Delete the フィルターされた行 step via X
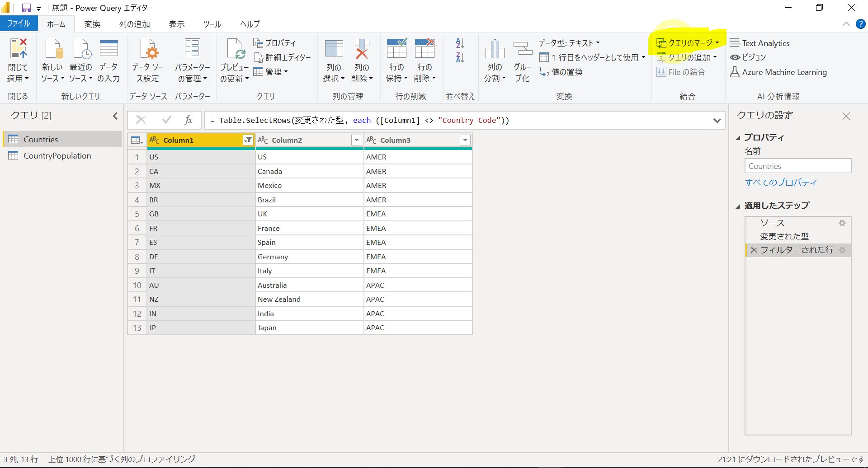This screenshot has height=468, width=868. pyautogui.click(x=754, y=250)
